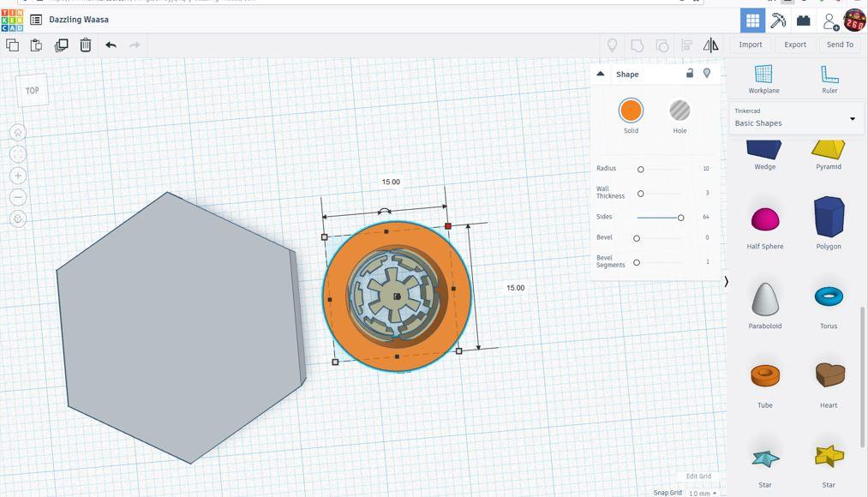Click the Tinkercad logo

coord(12,20)
